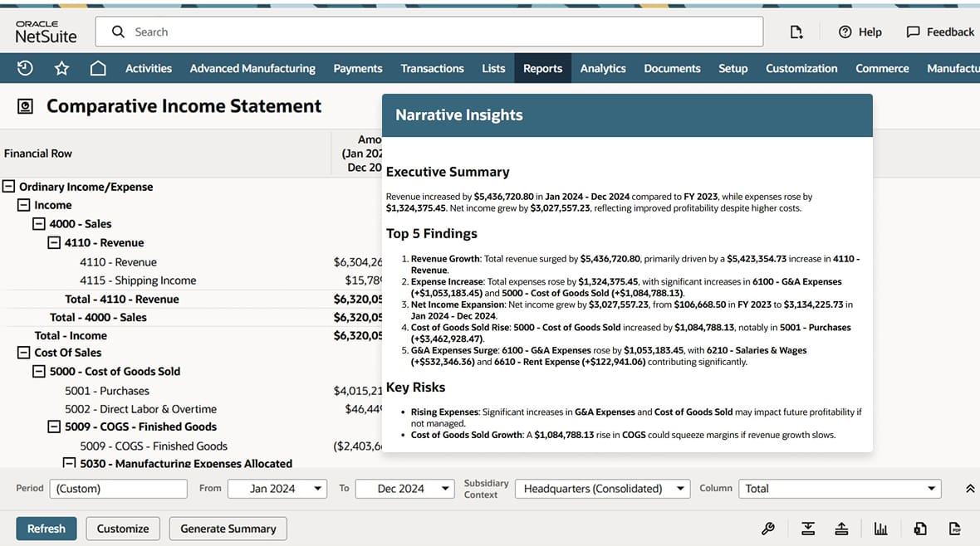The image size is (980, 546).
Task: Open the Column Total dropdown
Action: 840,489
